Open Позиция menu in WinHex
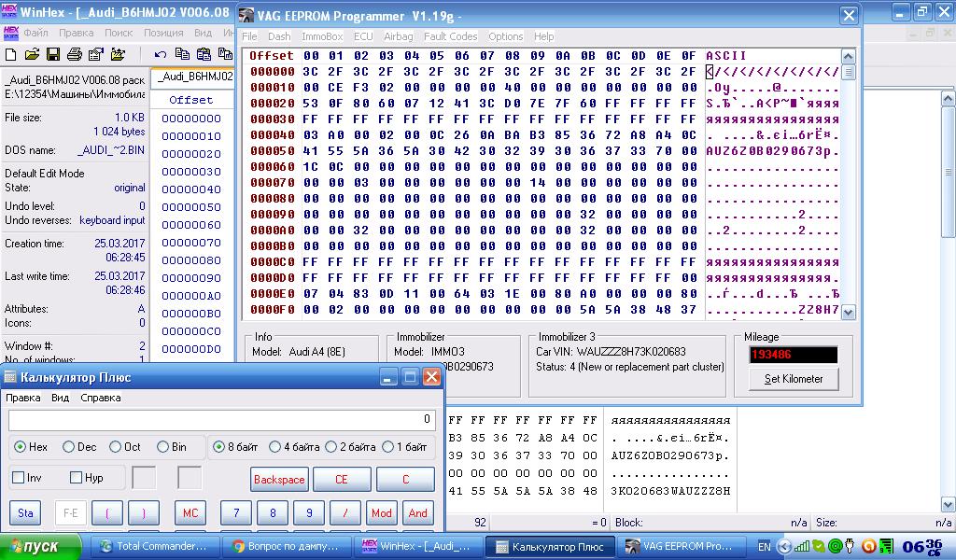956x560 pixels. [163, 33]
